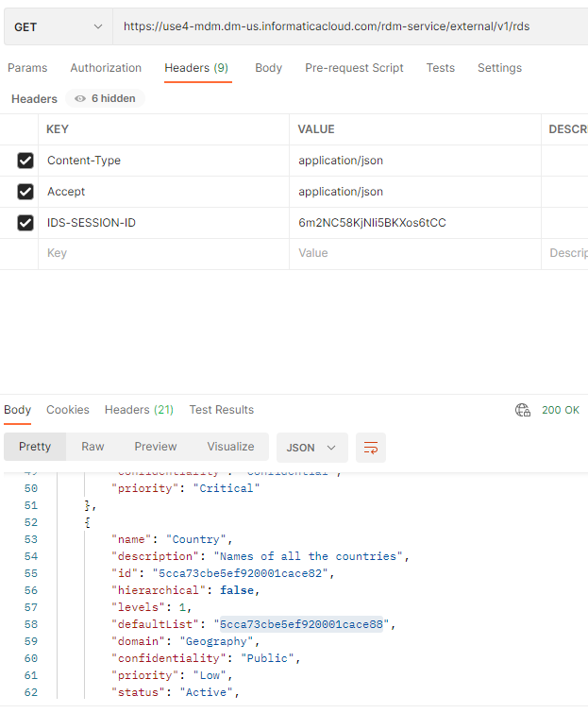This screenshot has width=588, height=713.
Task: Click the id value 5cca73cbe5ef920001cace82
Action: [x=240, y=573]
